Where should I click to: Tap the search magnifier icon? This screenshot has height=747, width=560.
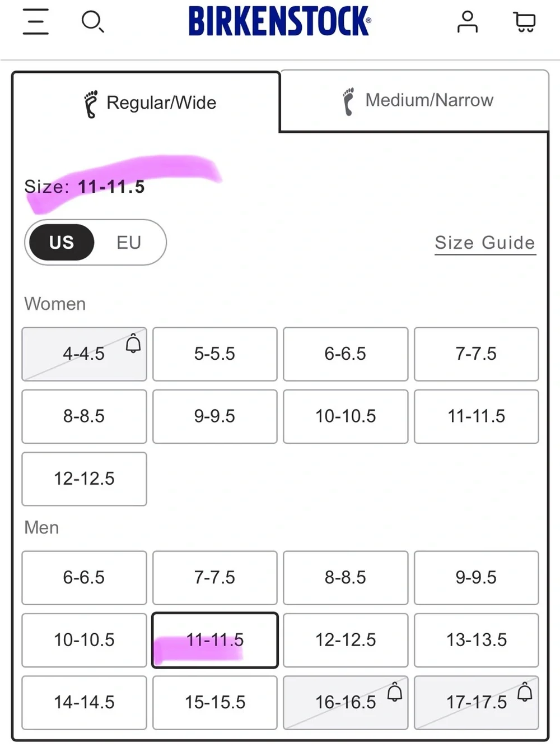[92, 22]
